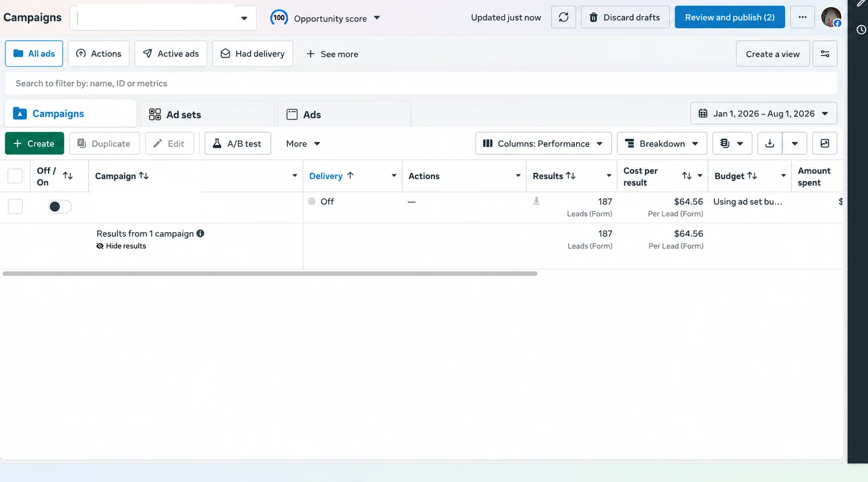Sort by the Off / On column arrows
Screen dimensions: 868x482
(x=68, y=176)
